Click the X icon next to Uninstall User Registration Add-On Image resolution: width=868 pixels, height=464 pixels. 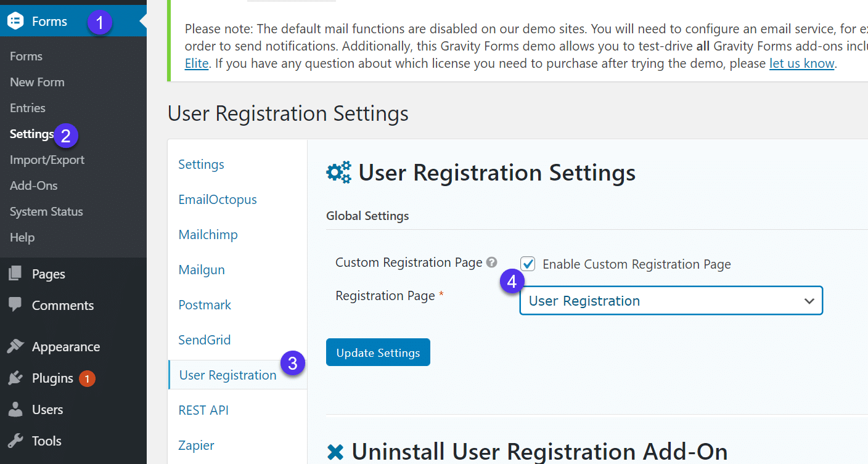(x=335, y=452)
